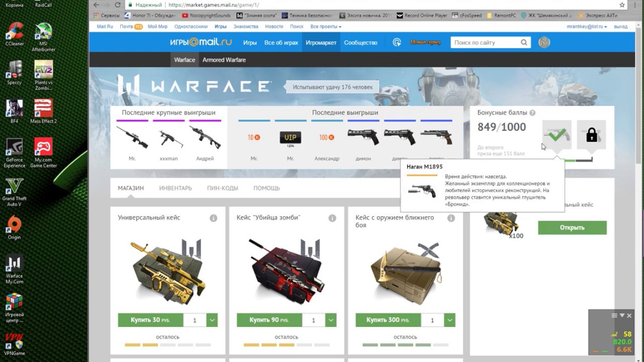Open quantity dropdown for the melee case

click(449, 320)
